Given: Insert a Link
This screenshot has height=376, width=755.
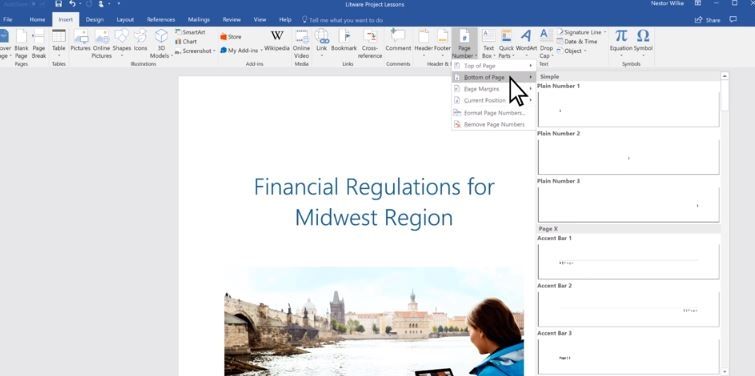Looking at the screenshot, I should (x=322, y=42).
